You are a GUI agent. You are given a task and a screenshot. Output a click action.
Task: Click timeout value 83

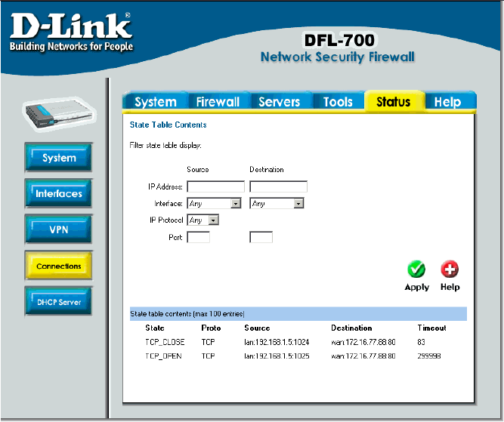(x=421, y=342)
